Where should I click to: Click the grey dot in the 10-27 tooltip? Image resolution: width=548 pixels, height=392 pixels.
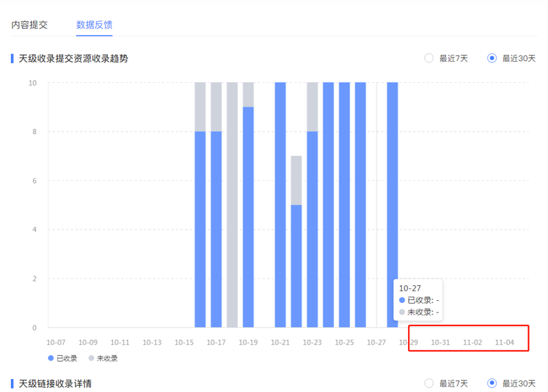click(x=402, y=313)
